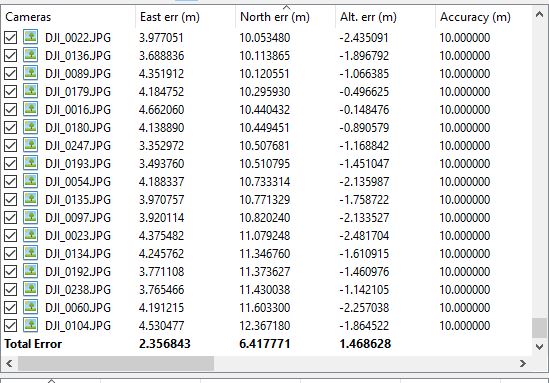Image resolution: width=549 pixels, height=383 pixels.
Task: Toggle the checkbox for DJI_0054.JPG
Action: tap(11, 181)
